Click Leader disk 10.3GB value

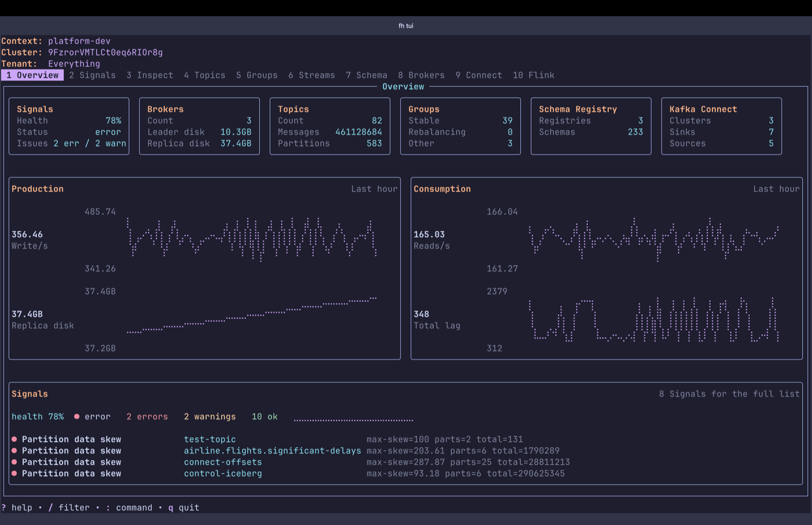tap(236, 132)
